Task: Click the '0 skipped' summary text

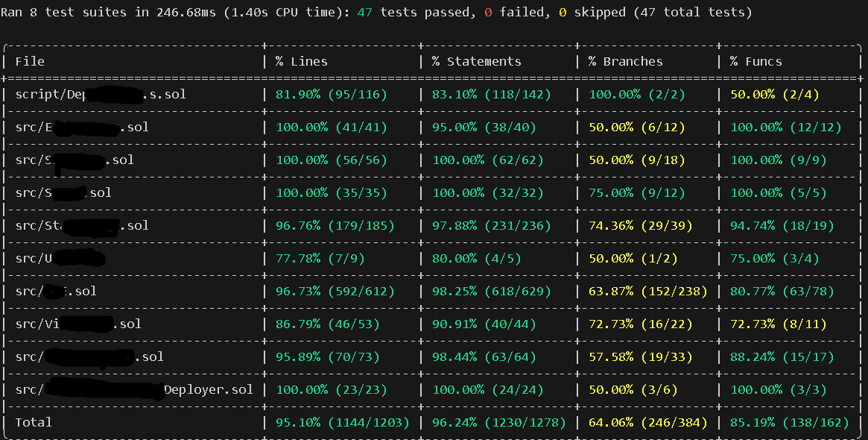Action: (x=592, y=12)
